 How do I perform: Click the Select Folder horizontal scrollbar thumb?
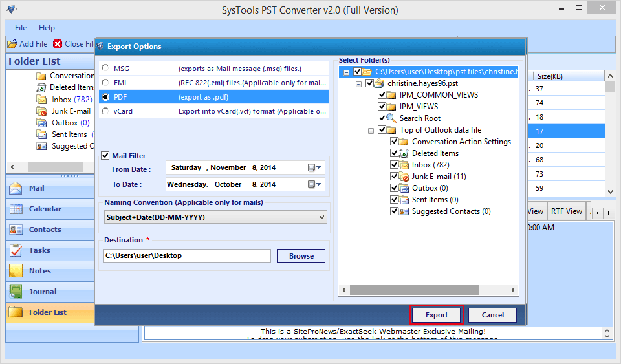point(415,290)
